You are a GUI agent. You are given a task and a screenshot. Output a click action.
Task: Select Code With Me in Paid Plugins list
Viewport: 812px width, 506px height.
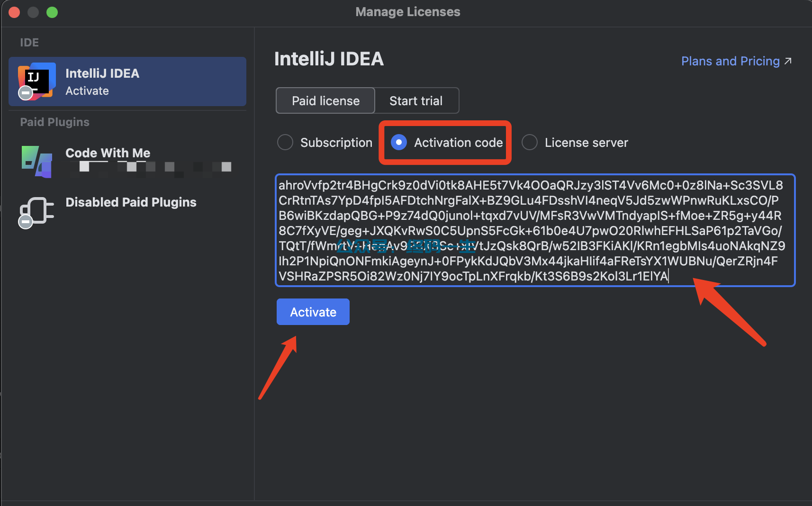click(x=127, y=162)
